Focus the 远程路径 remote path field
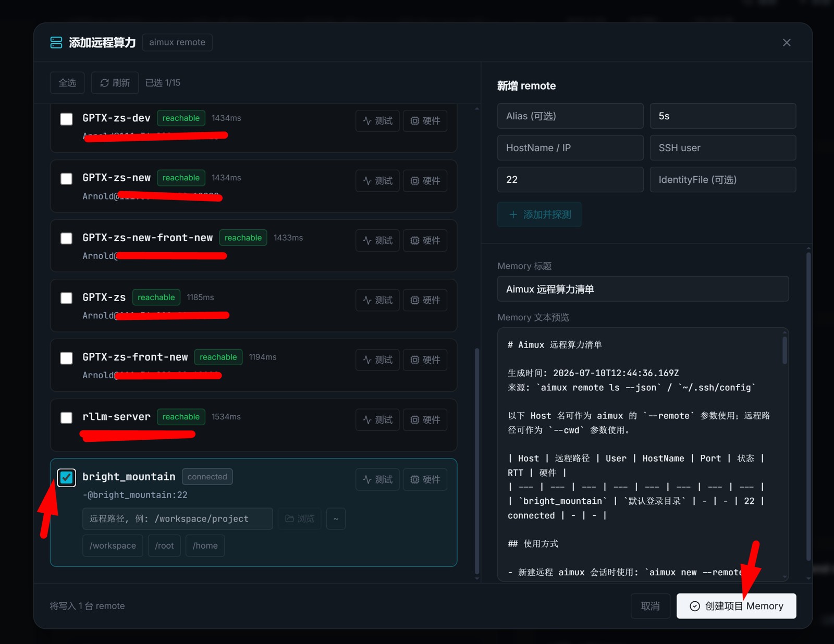The width and height of the screenshot is (834, 644). [x=178, y=519]
